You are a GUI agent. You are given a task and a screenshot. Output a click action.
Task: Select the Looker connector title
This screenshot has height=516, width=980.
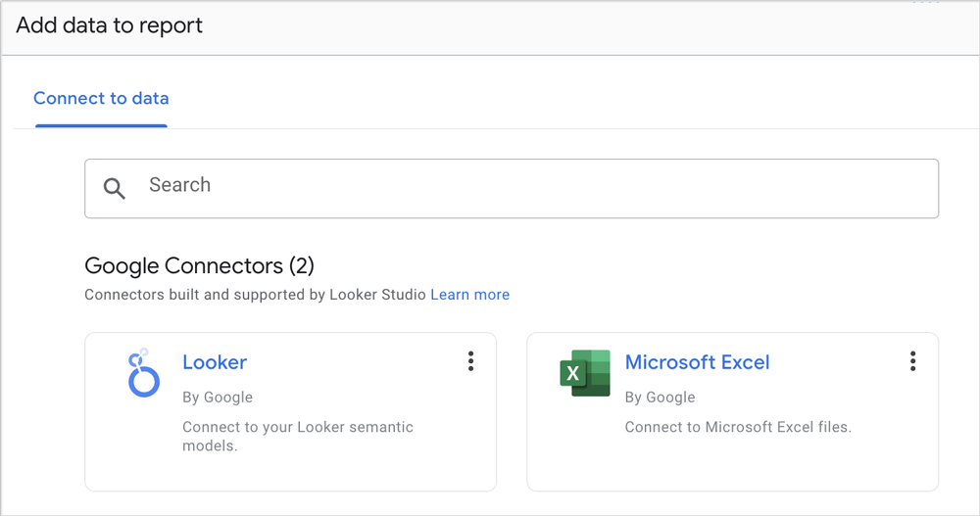point(215,362)
